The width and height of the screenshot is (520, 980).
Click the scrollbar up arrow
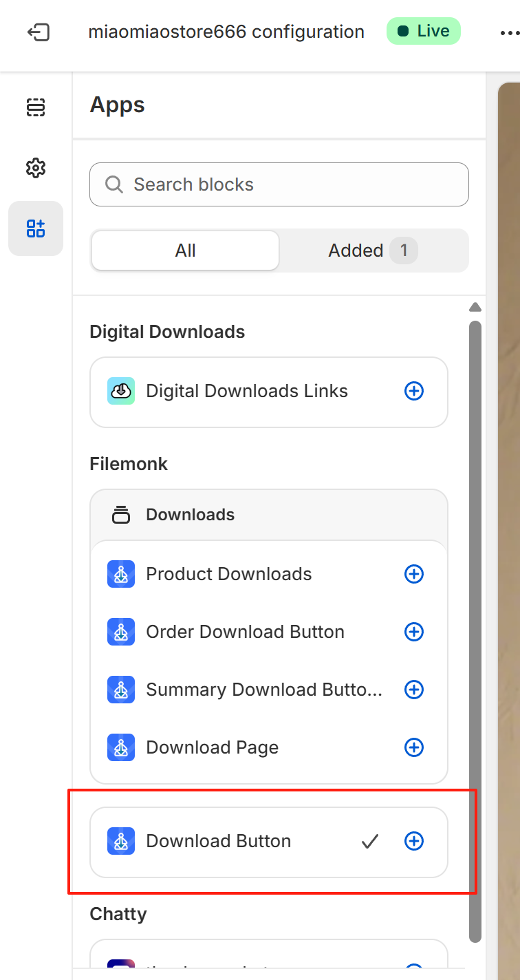pos(475,307)
